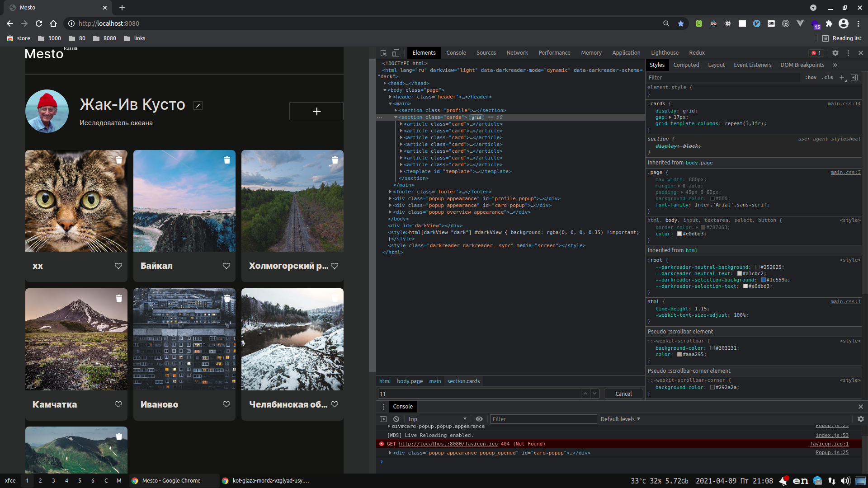
Task: Delete the xx card with trash icon
Action: (x=119, y=160)
